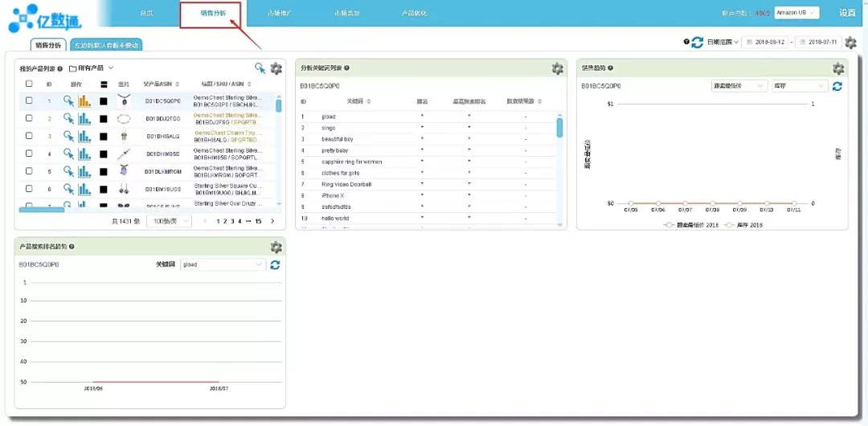This screenshot has width=868, height=426.
Task: Refresh the 销售趋势 chart
Action: (x=837, y=87)
